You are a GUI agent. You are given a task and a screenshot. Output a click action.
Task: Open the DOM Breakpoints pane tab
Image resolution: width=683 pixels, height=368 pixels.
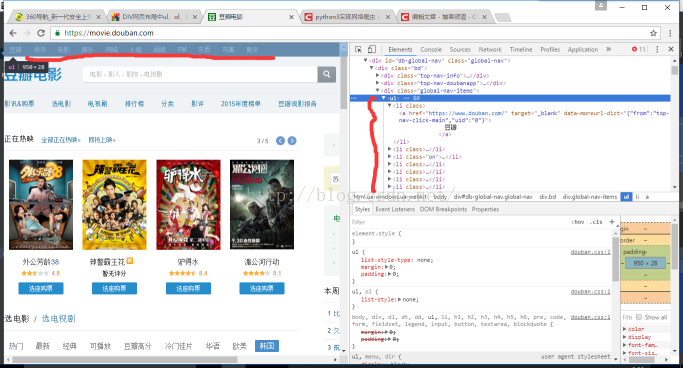click(443, 209)
